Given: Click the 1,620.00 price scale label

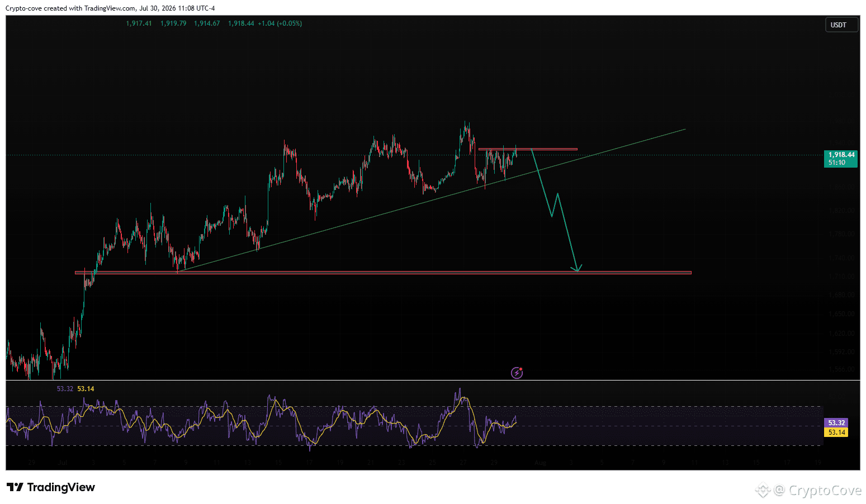Looking at the screenshot, I should pos(842,334).
